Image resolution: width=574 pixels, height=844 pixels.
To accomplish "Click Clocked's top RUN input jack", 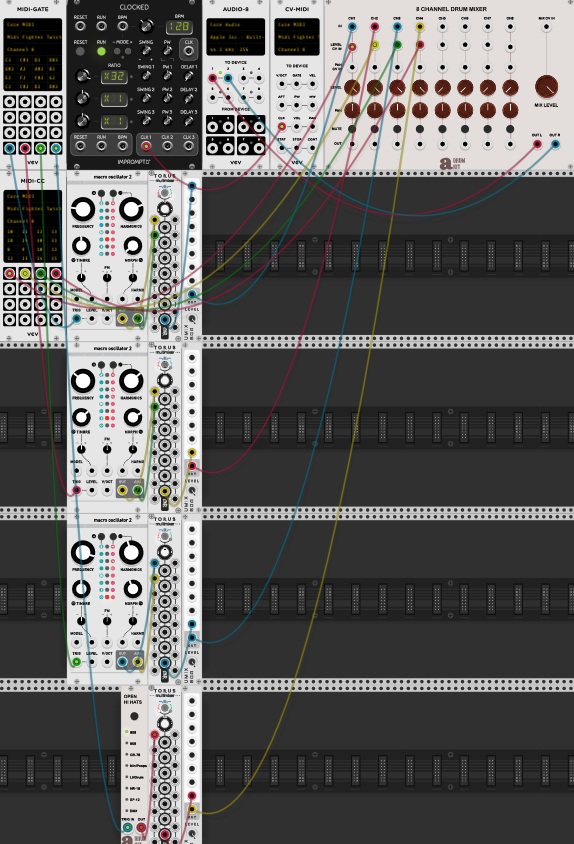I will coord(101,26).
